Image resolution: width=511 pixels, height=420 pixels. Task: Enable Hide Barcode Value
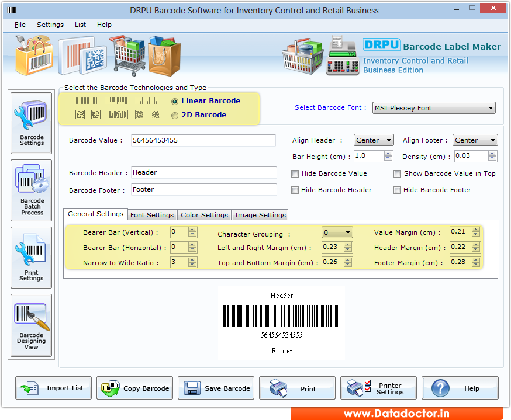coord(295,173)
